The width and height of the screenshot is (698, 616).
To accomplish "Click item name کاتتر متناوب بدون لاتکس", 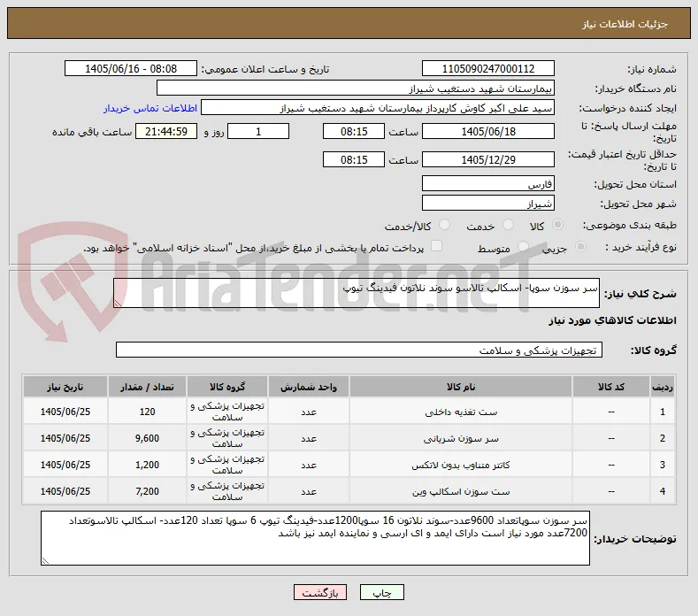I will [461, 465].
